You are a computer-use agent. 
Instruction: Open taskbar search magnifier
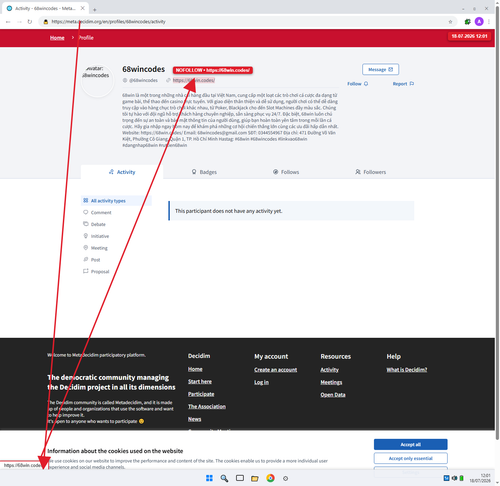click(x=224, y=478)
